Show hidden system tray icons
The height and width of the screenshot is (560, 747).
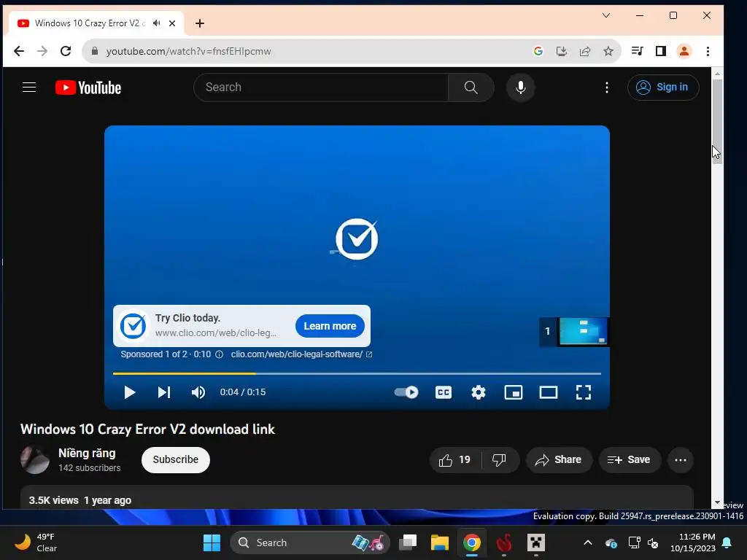588,542
